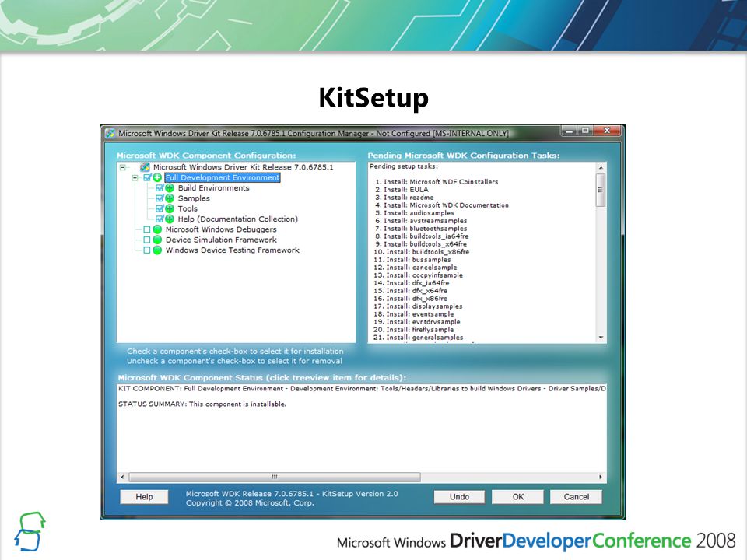Uncheck the Tools checkbox
This screenshot has width=747, height=560.
(x=160, y=208)
